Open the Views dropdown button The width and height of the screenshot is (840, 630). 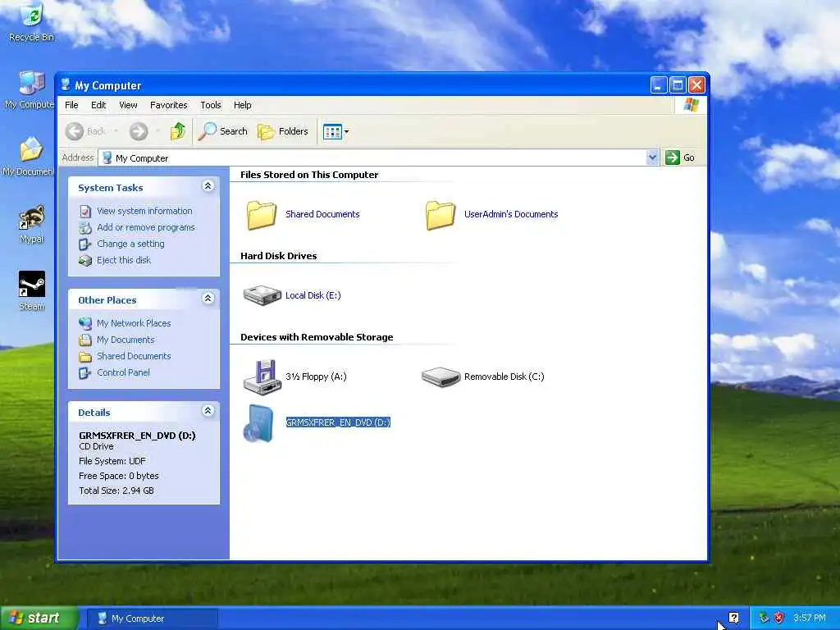tap(336, 131)
